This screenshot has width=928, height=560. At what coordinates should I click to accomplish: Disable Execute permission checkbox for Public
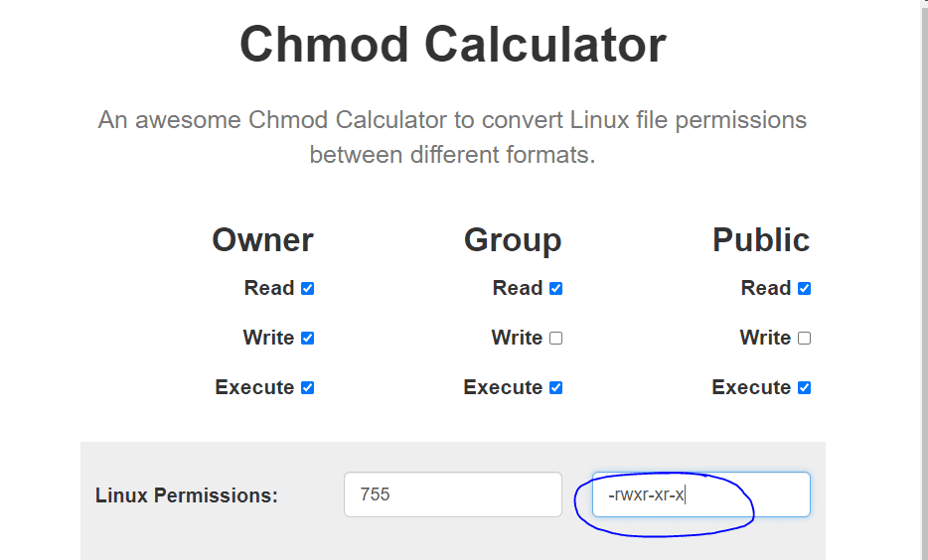pos(804,388)
